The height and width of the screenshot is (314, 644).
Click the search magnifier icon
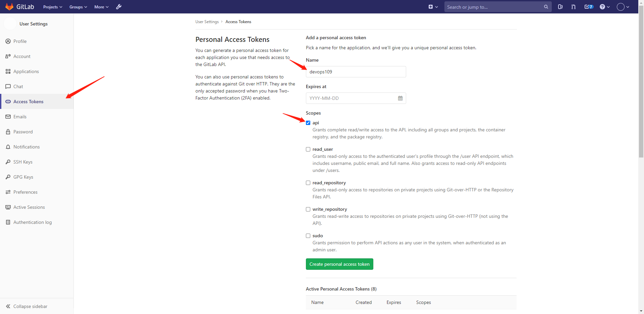tap(546, 7)
